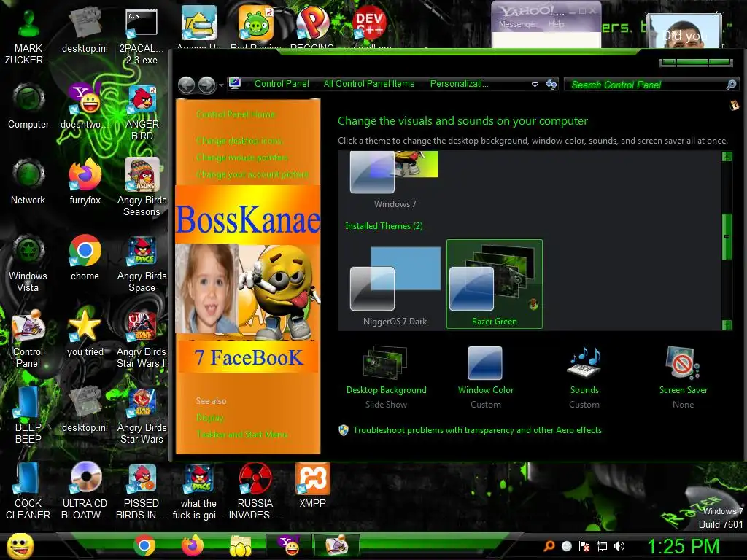Open Taskbar and Start Menu link
This screenshot has width=747, height=560.
(241, 435)
